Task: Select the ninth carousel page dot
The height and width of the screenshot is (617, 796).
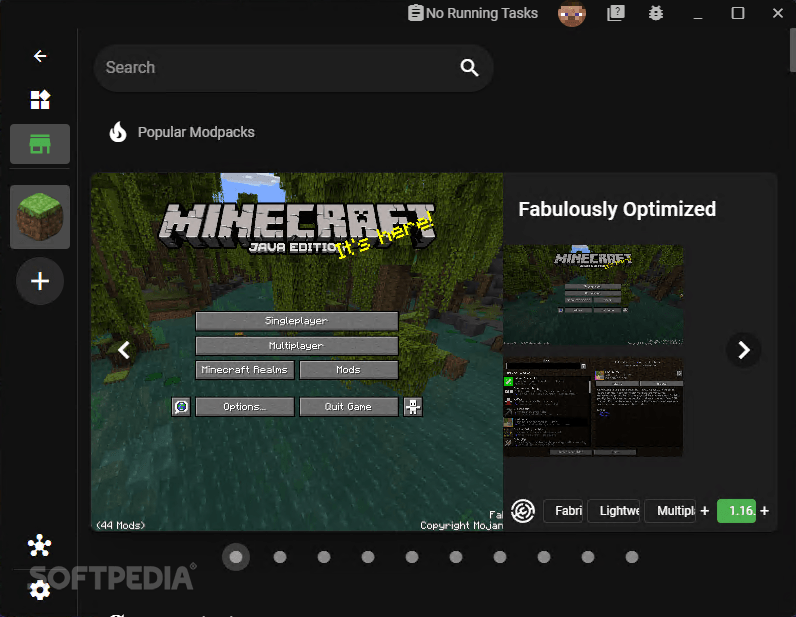Action: point(588,557)
